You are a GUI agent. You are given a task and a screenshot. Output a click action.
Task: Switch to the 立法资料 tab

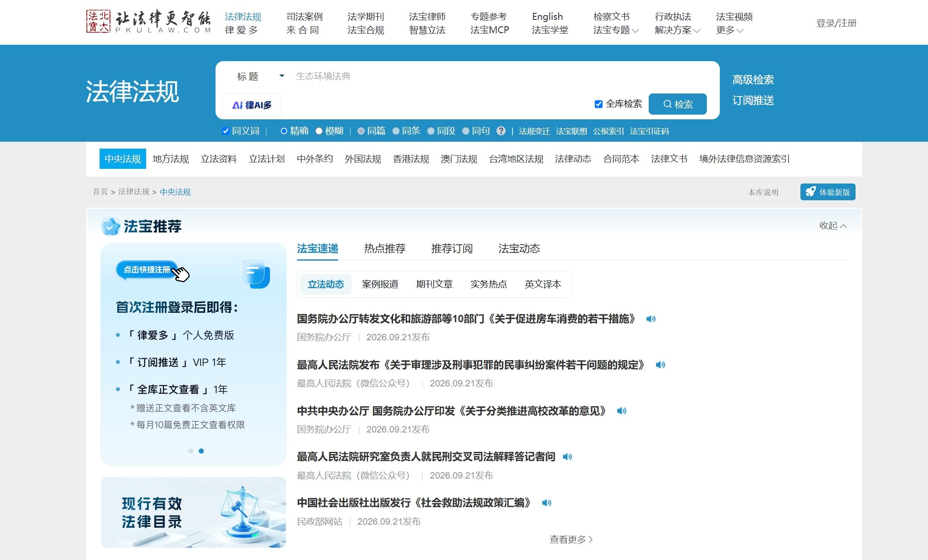tap(219, 159)
